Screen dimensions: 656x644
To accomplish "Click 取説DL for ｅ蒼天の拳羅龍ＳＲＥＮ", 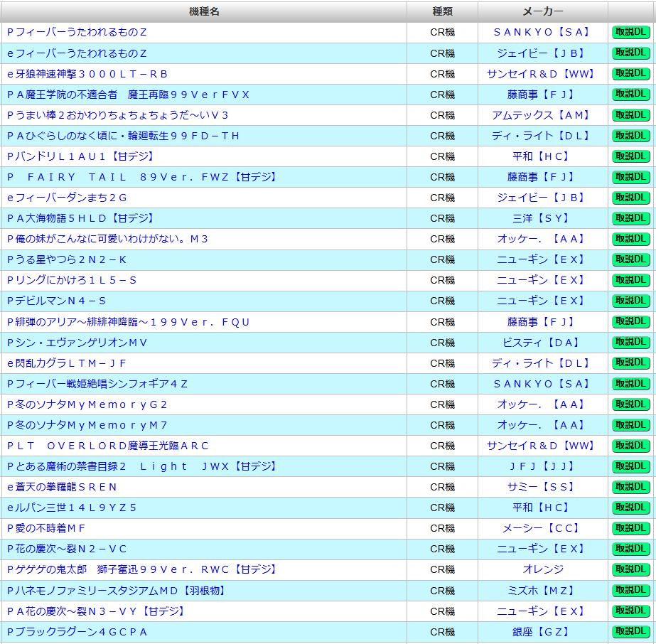I will tap(631, 487).
